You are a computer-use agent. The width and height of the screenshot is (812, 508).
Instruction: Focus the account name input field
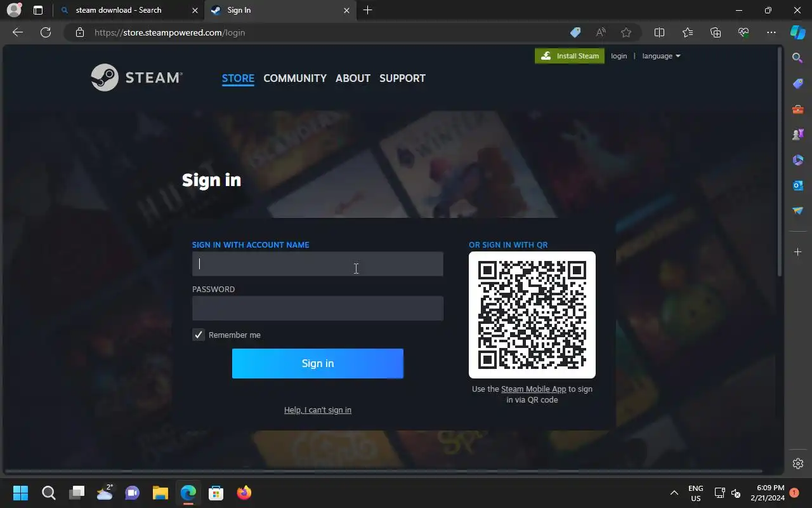point(318,264)
